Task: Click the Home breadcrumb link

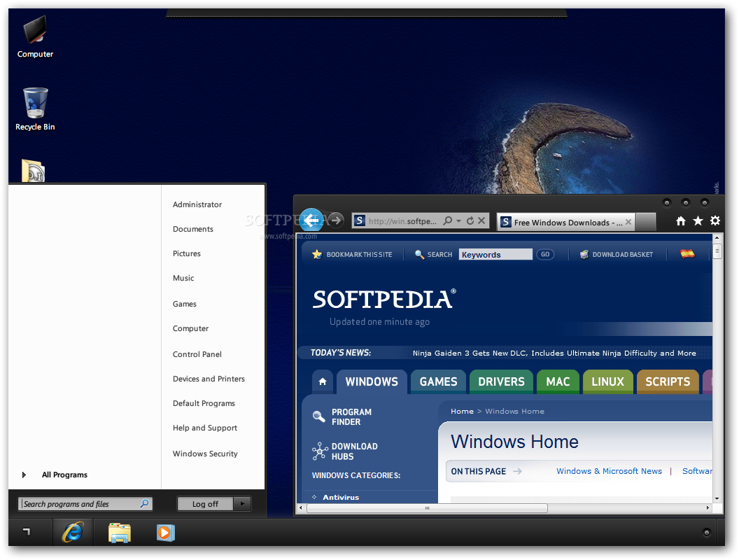Action: (462, 411)
